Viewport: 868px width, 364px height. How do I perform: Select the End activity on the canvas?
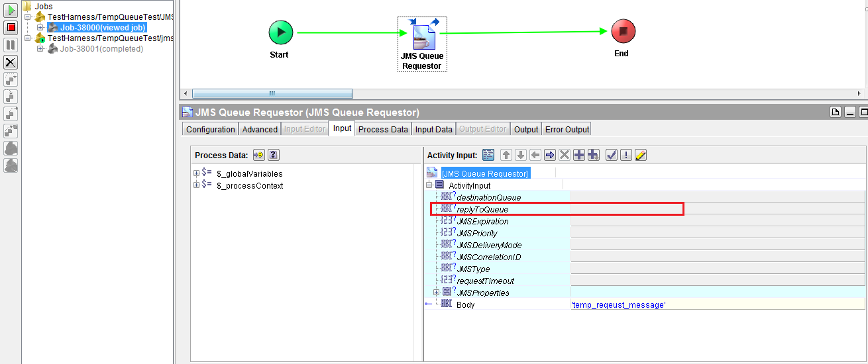(x=623, y=31)
